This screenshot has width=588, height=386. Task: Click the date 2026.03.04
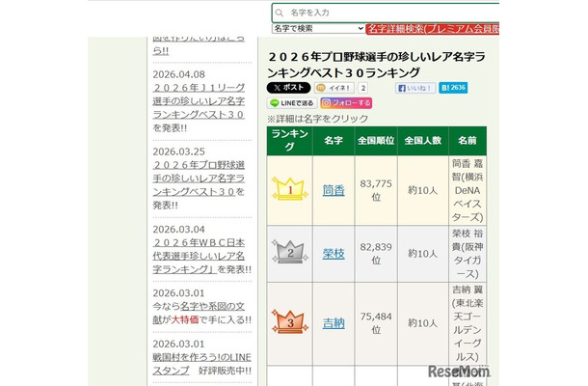pos(179,230)
